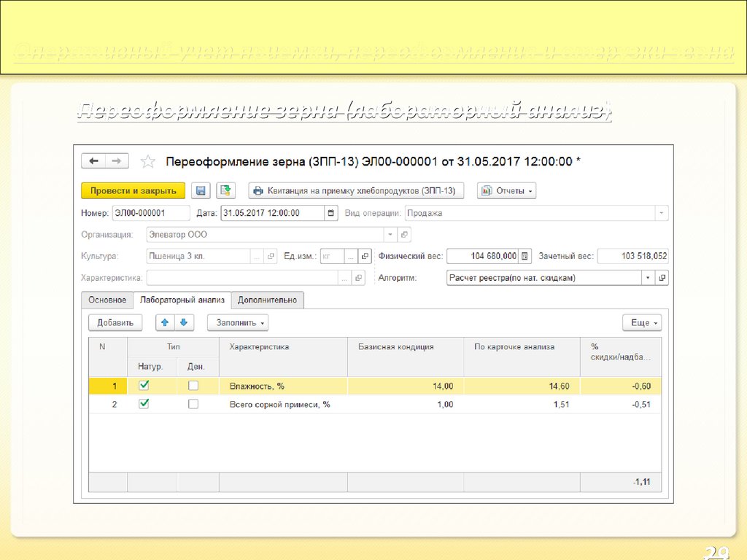Switch to the Основное tab
The image size is (747, 560).
[107, 300]
